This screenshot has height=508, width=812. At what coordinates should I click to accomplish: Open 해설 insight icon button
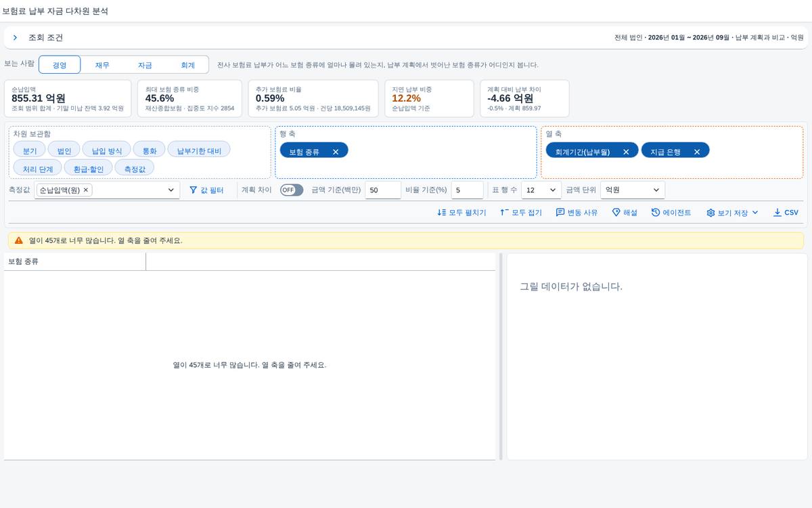click(x=625, y=213)
